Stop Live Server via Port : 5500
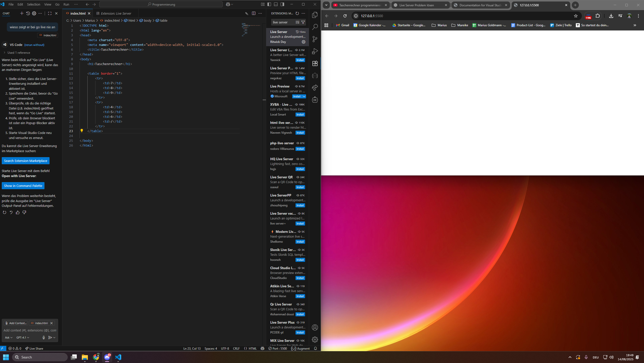644x363 pixels. point(278,348)
